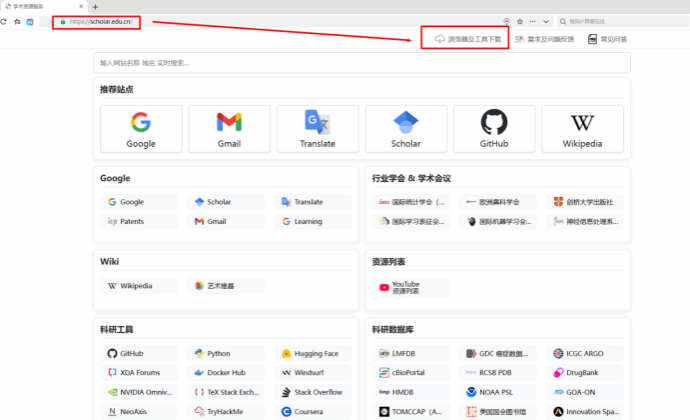690x420 pixels.
Task: Open the Scholar recommended site tile
Action: coord(406,129)
